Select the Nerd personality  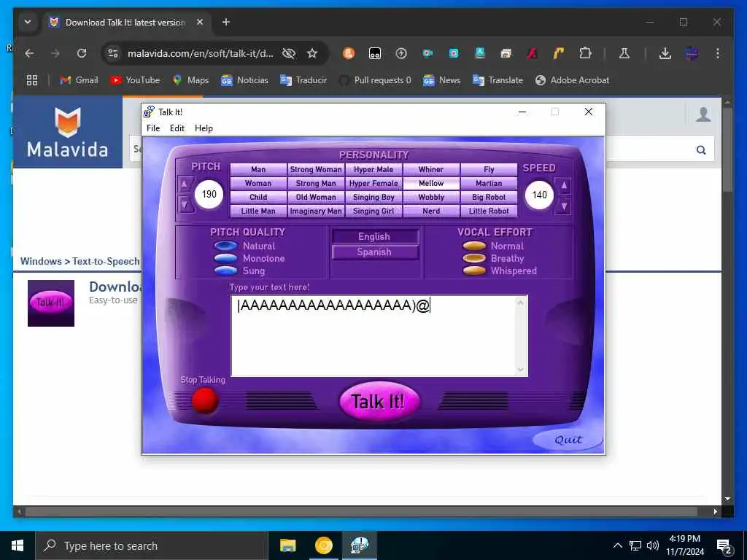(x=431, y=211)
